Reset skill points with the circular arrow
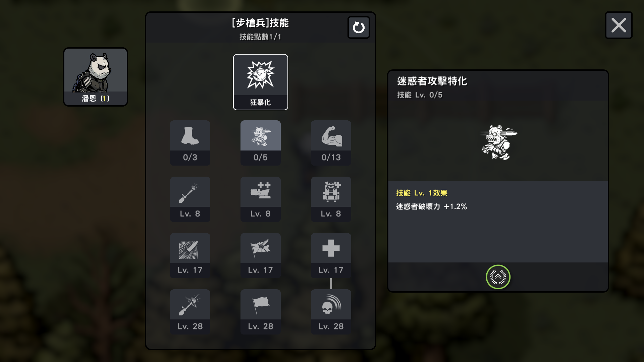Viewport: 644px width, 362px height. pyautogui.click(x=359, y=27)
